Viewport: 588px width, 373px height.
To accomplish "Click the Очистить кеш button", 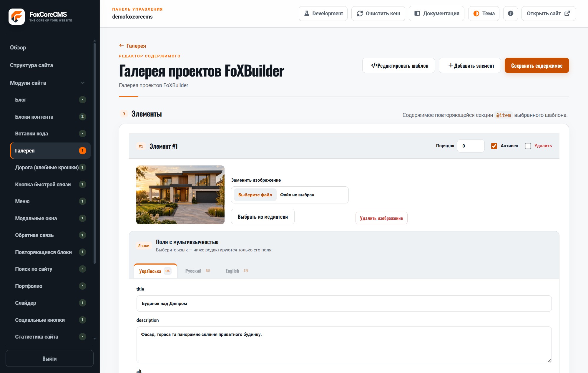I will tap(378, 14).
